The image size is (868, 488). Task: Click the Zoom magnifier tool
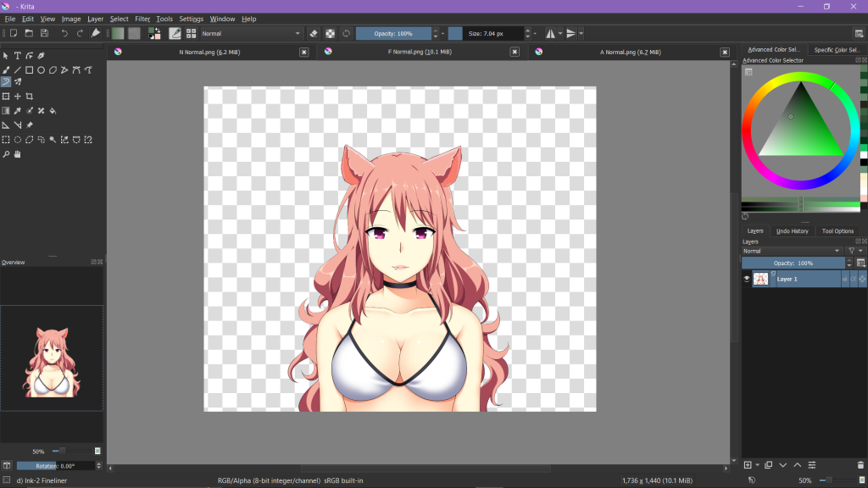(x=6, y=154)
